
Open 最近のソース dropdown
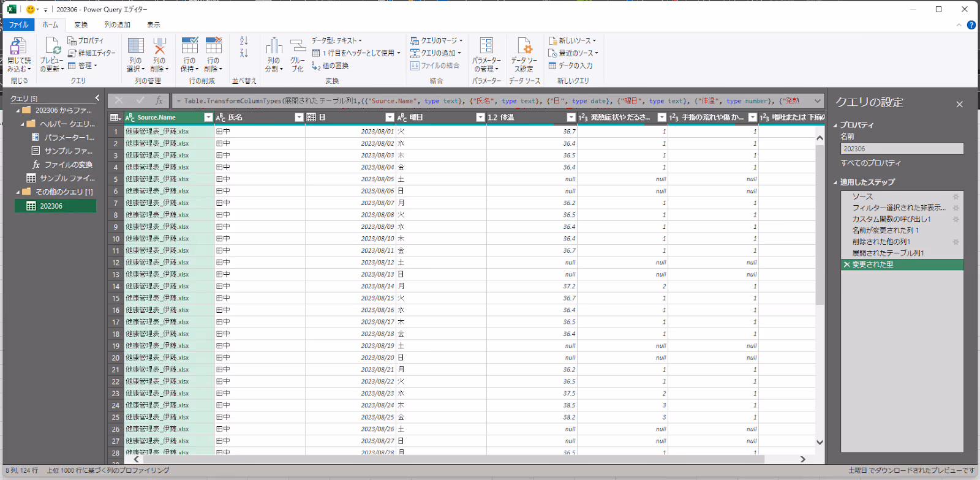click(573, 53)
